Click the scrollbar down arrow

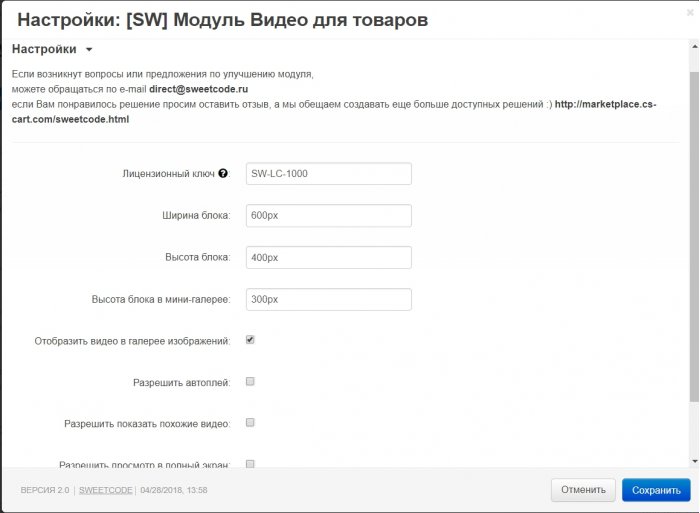[694, 462]
